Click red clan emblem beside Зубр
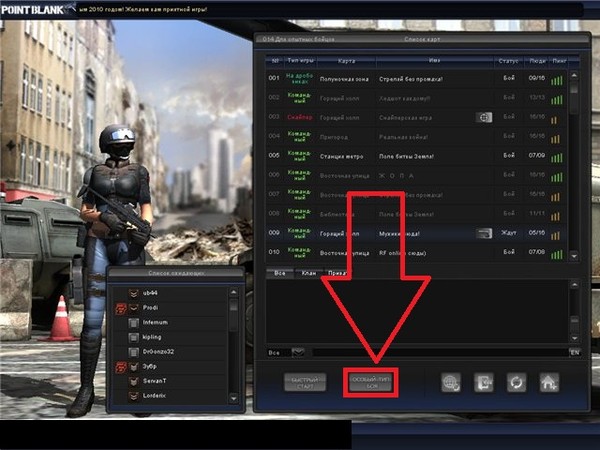This screenshot has width=600, height=450. (x=121, y=367)
